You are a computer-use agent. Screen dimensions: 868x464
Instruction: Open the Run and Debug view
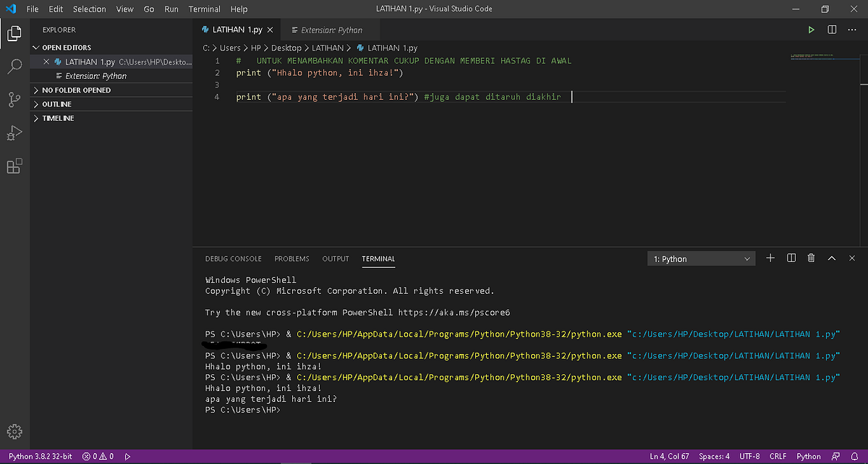pyautogui.click(x=14, y=132)
